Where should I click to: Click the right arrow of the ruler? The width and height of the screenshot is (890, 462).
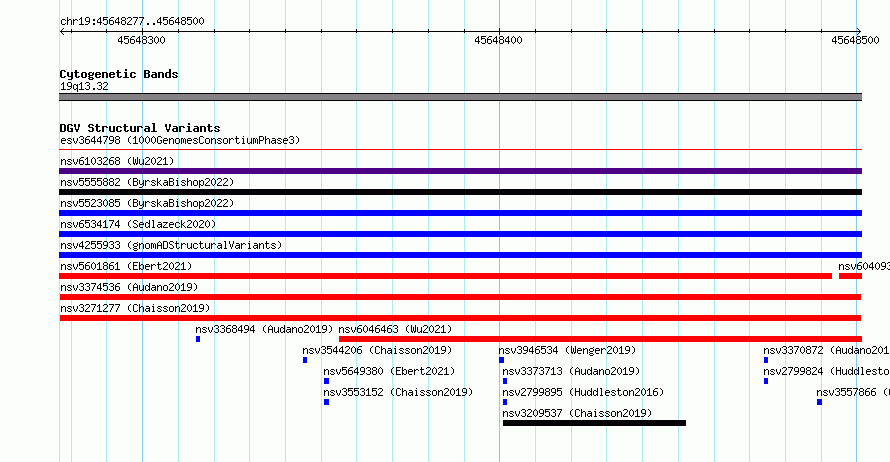click(x=858, y=32)
